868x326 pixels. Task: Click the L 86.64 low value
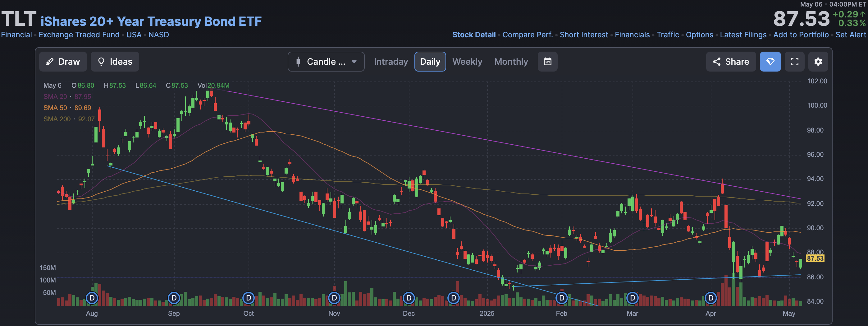(146, 85)
